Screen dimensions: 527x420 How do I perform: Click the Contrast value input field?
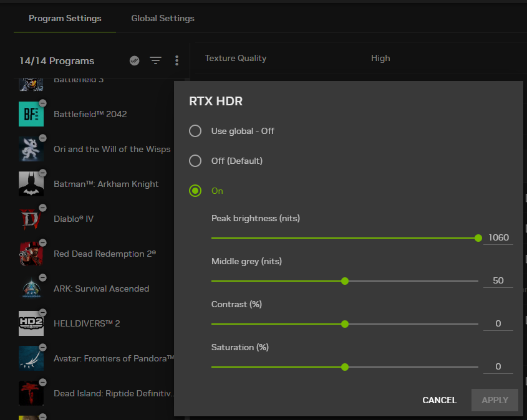(498, 323)
